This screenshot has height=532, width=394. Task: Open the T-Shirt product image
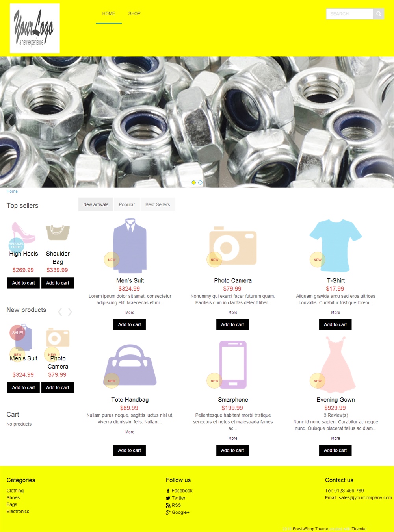tap(335, 246)
